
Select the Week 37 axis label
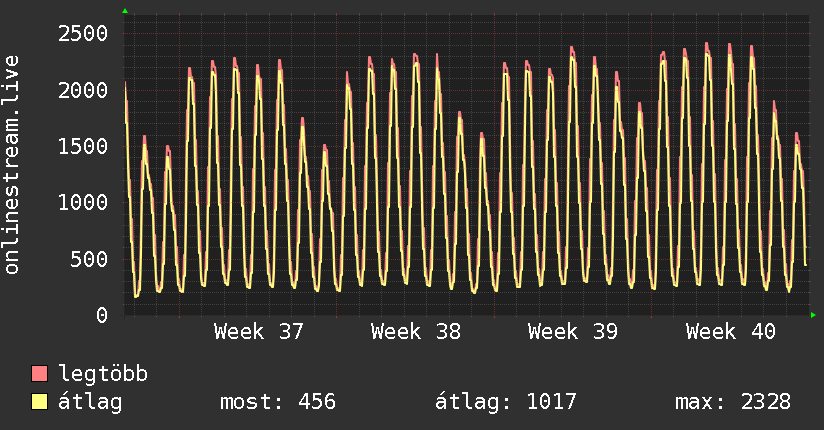pos(259,332)
